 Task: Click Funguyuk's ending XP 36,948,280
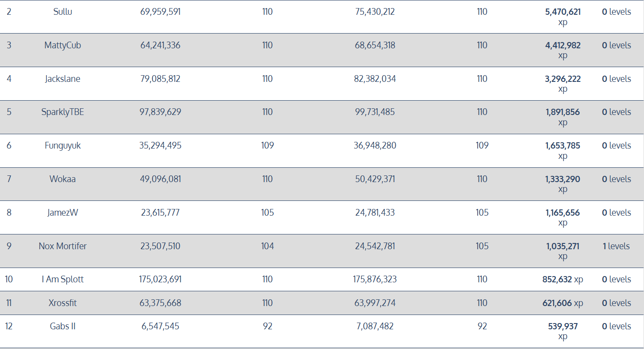tap(375, 146)
